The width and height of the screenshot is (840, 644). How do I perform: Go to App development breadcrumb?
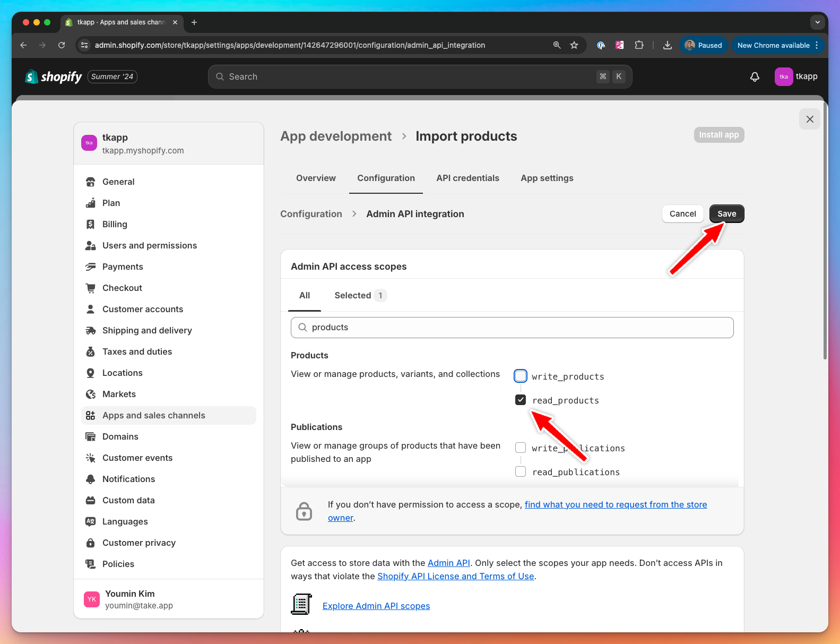tap(336, 136)
